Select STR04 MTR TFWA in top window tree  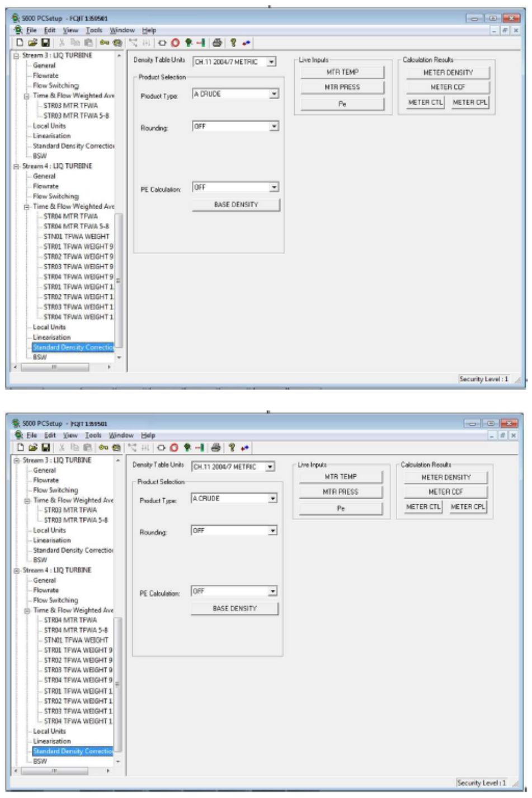pos(70,217)
